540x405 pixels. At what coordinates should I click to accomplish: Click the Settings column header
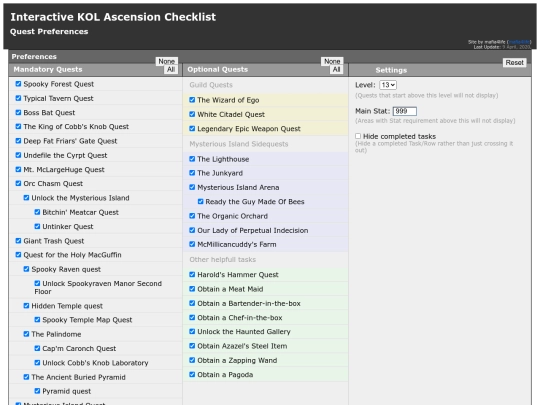[x=391, y=70]
